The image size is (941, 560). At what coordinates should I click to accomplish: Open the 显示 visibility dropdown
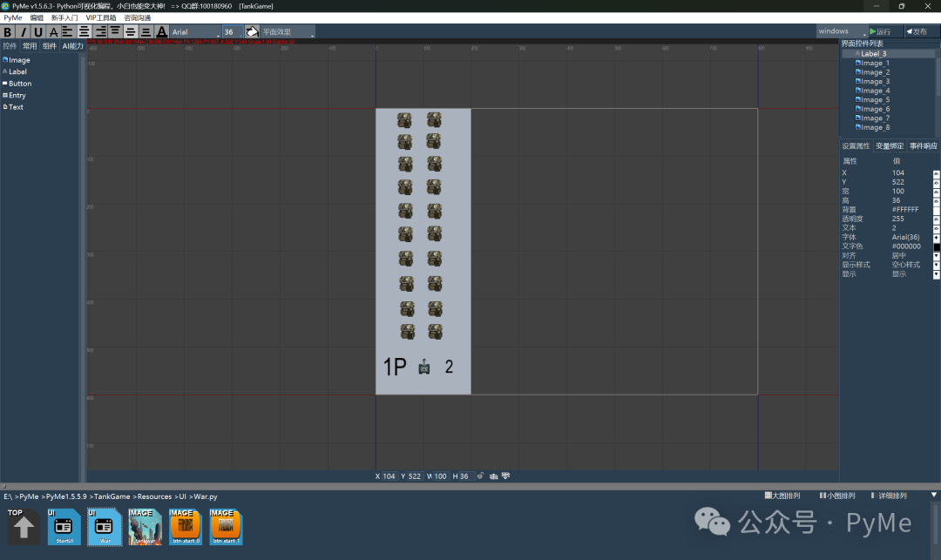[936, 274]
